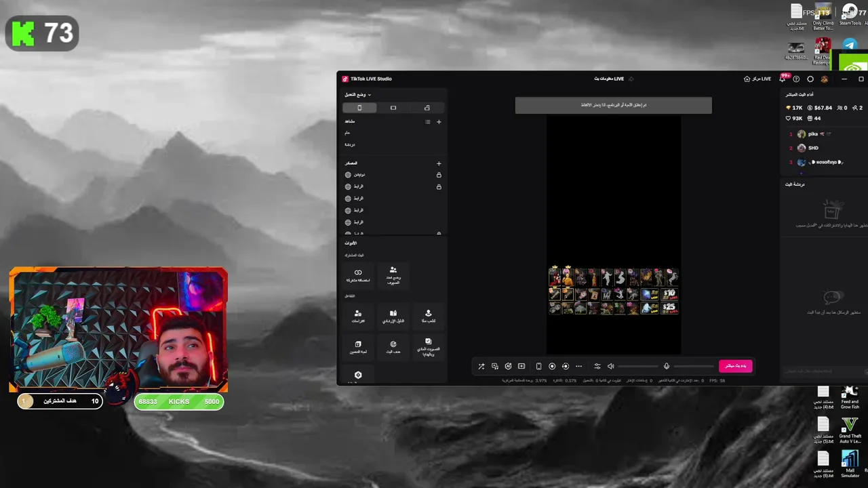Mute the speaker output
Image resolution: width=868 pixels, height=488 pixels.
[x=610, y=366]
